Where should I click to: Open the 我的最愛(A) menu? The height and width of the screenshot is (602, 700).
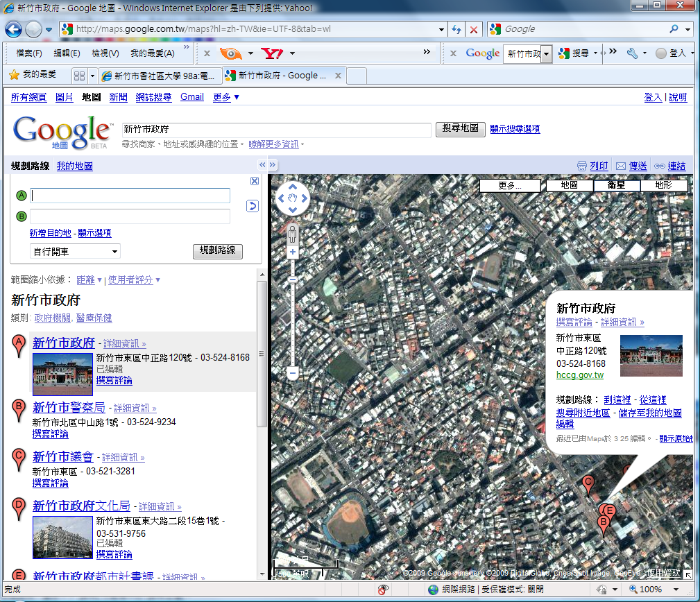pyautogui.click(x=153, y=53)
